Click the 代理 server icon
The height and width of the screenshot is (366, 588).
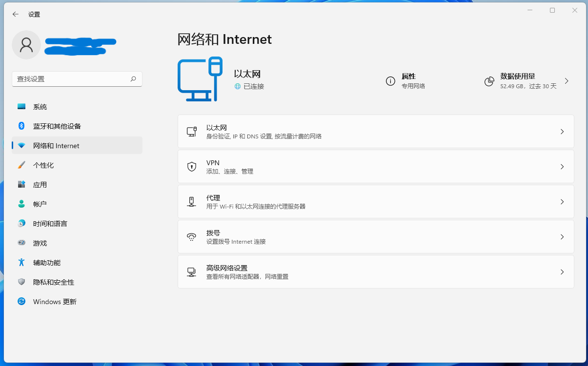[x=192, y=202]
